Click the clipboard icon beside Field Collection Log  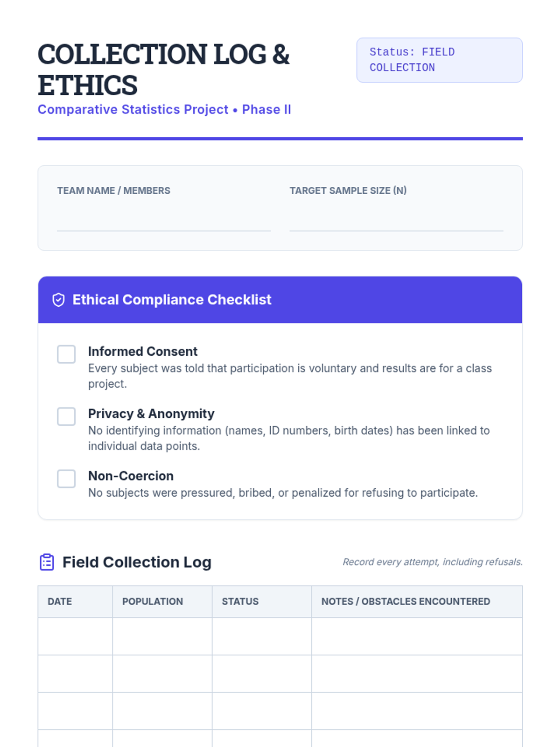47,562
